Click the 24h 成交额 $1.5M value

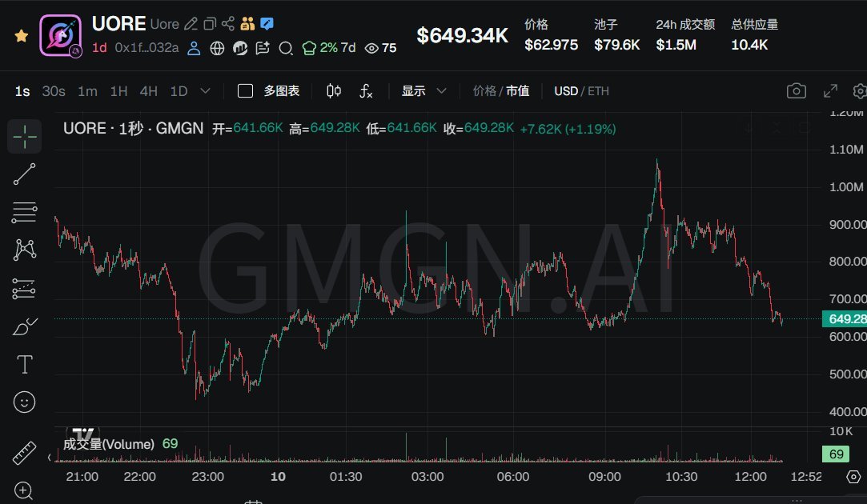676,45
